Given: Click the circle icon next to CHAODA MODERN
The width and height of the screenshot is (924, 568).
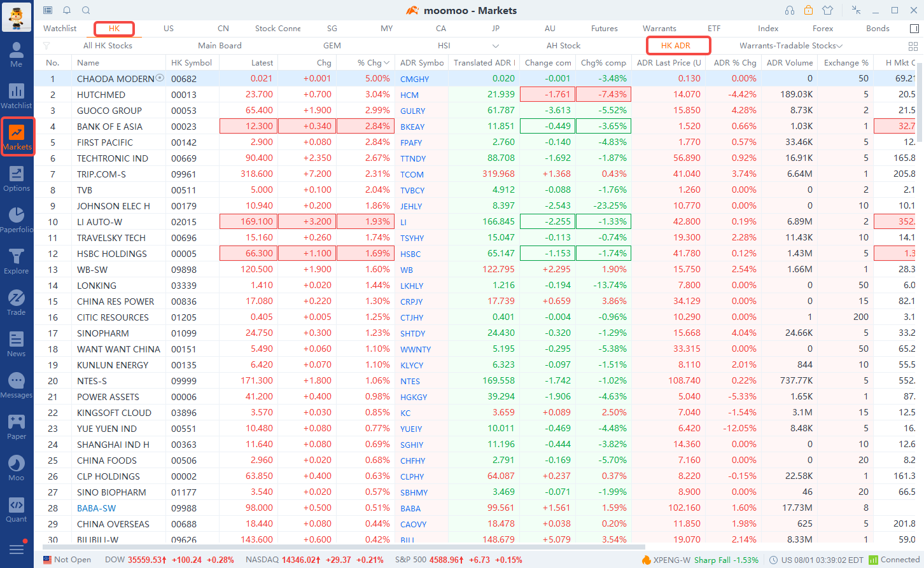Looking at the screenshot, I should tap(160, 78).
